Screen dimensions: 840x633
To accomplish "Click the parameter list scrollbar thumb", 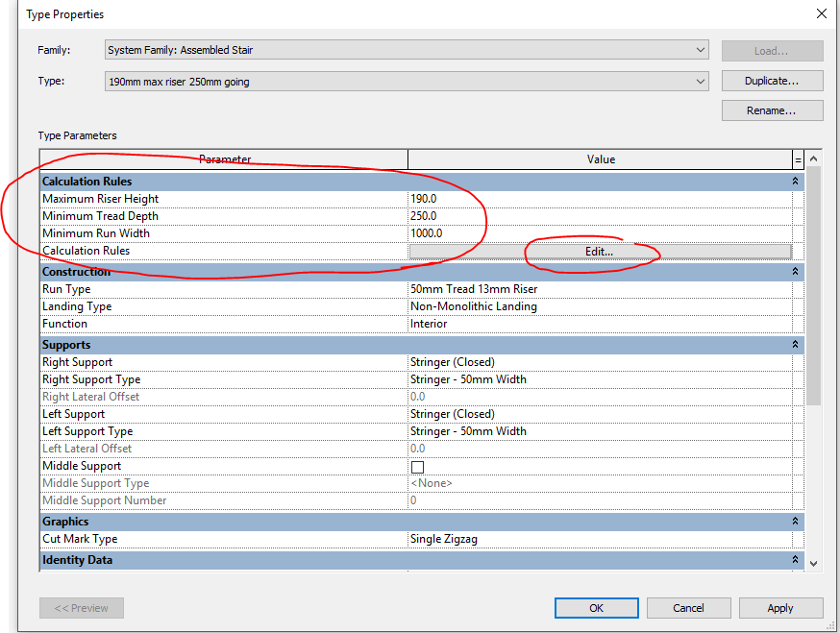I will (x=813, y=286).
